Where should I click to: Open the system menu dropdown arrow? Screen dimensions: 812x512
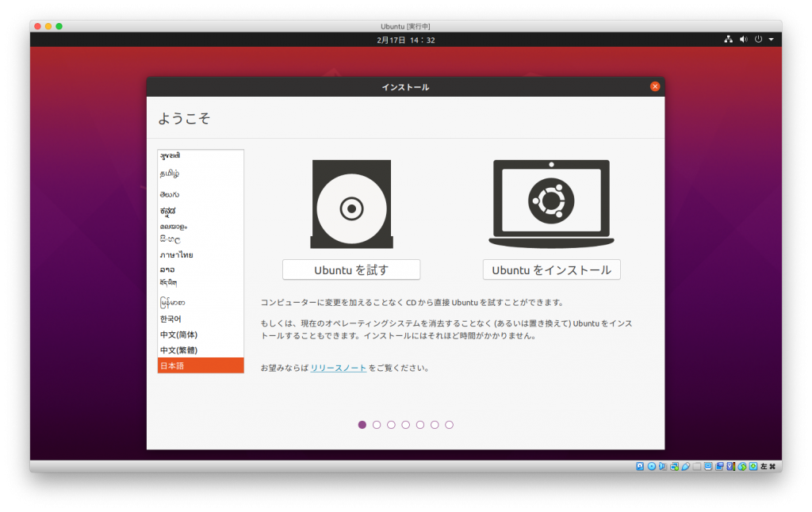click(x=770, y=38)
